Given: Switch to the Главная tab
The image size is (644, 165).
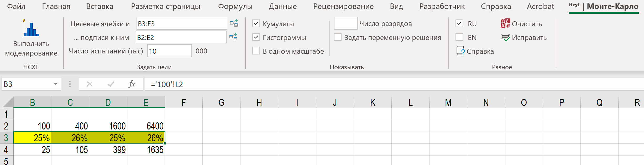Looking at the screenshot, I should tap(56, 6).
